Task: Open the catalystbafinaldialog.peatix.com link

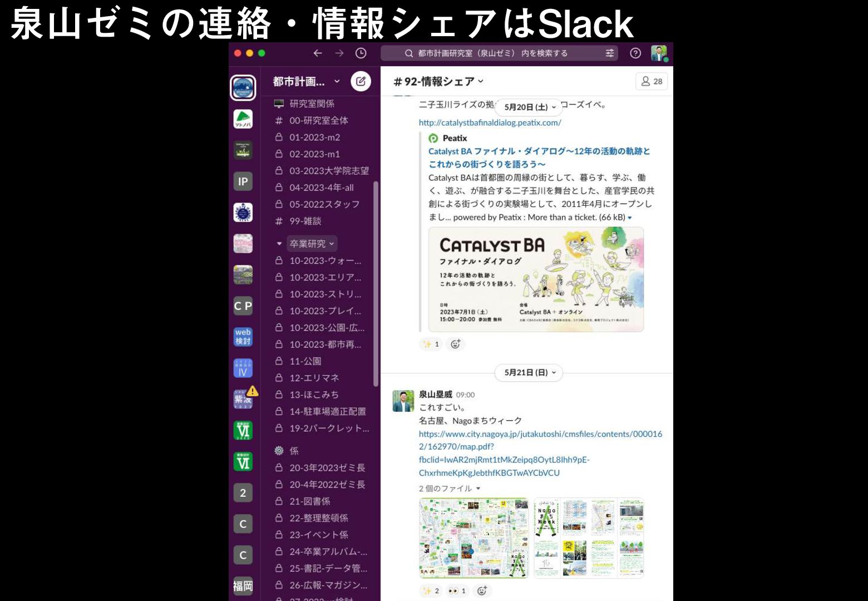Action: click(490, 122)
